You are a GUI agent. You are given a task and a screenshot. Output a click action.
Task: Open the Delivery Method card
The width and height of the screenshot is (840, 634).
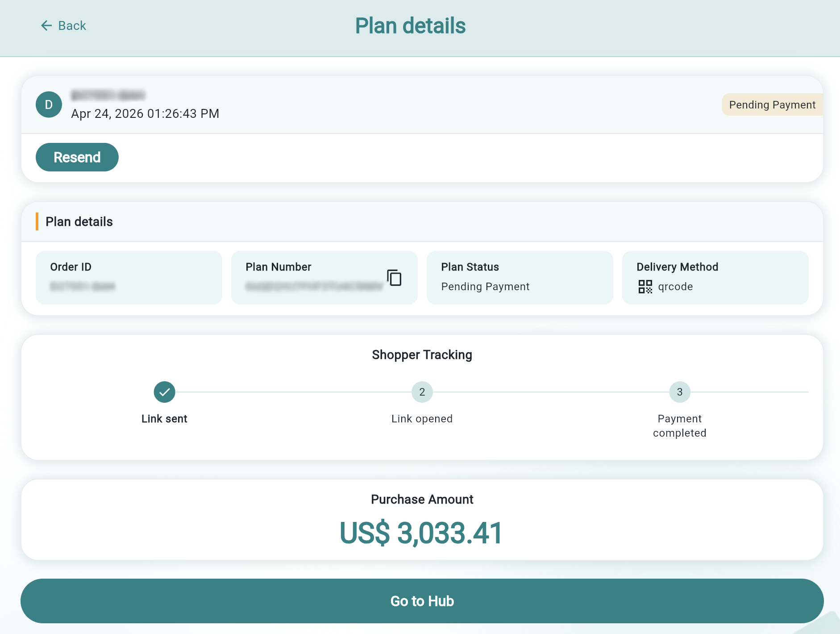pyautogui.click(x=715, y=277)
